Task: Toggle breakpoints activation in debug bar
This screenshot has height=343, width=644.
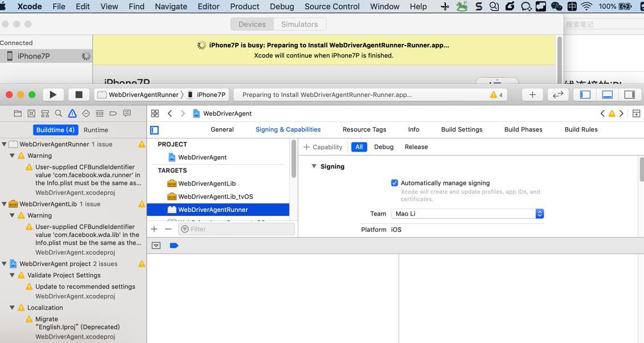Action: point(174,246)
